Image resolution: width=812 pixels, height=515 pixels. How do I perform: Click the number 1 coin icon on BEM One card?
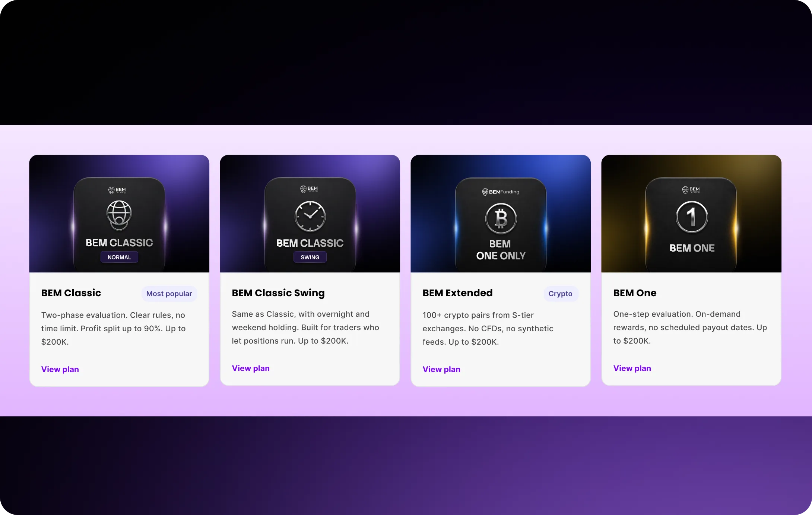click(692, 217)
